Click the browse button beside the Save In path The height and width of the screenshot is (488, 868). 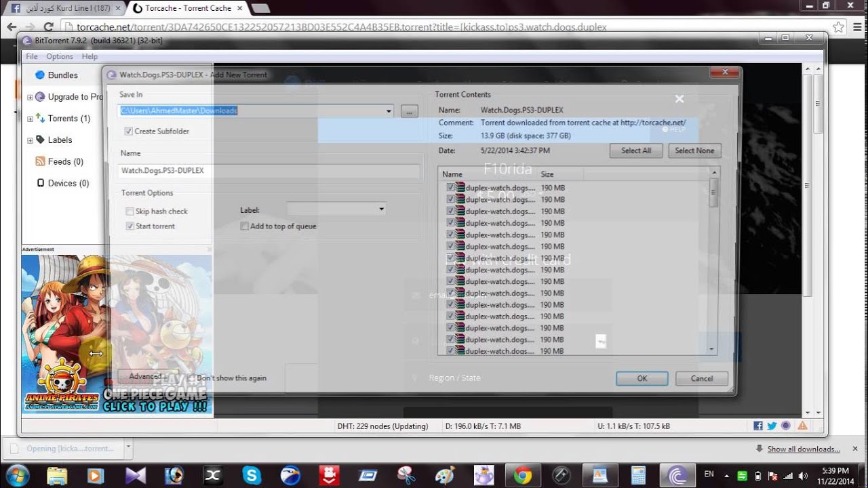tap(409, 111)
